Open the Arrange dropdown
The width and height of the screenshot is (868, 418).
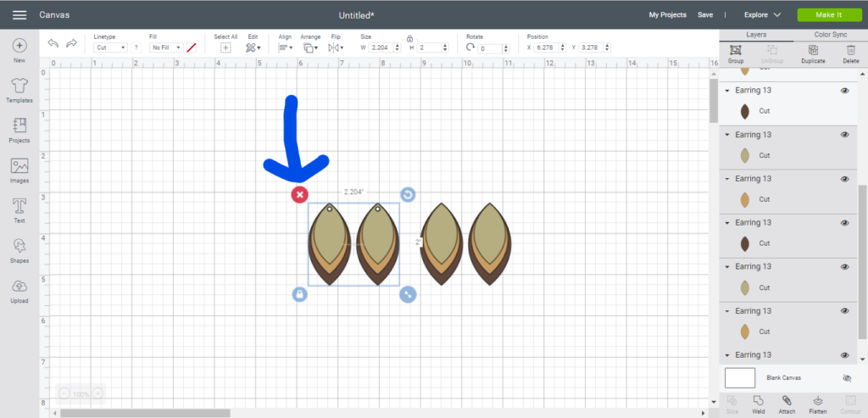[x=310, y=48]
